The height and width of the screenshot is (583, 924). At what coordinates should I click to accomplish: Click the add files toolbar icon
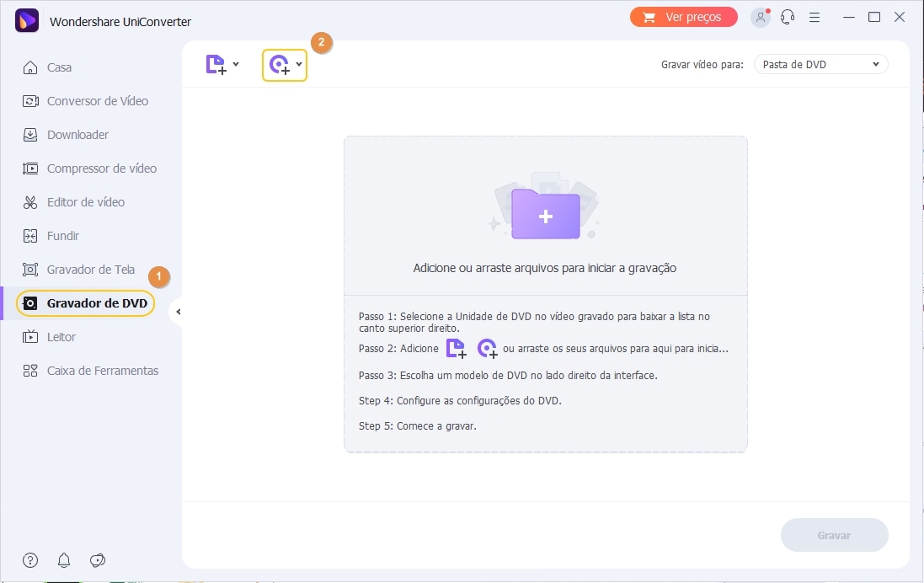point(216,64)
